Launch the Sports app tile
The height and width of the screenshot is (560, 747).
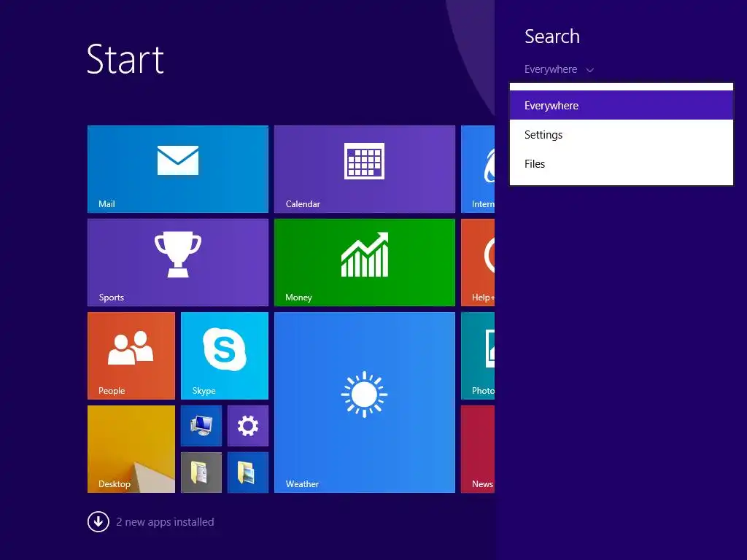coord(178,262)
